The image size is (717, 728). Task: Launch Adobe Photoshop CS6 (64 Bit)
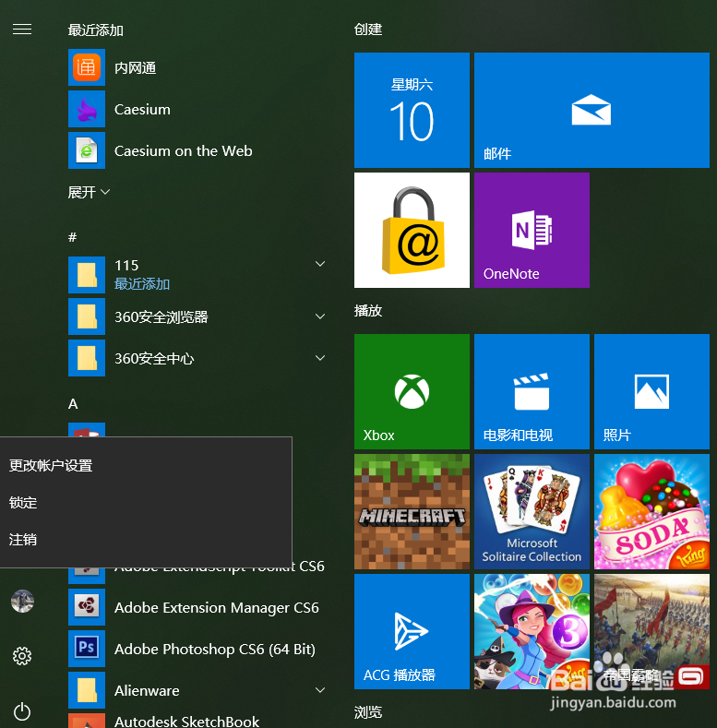(x=197, y=649)
